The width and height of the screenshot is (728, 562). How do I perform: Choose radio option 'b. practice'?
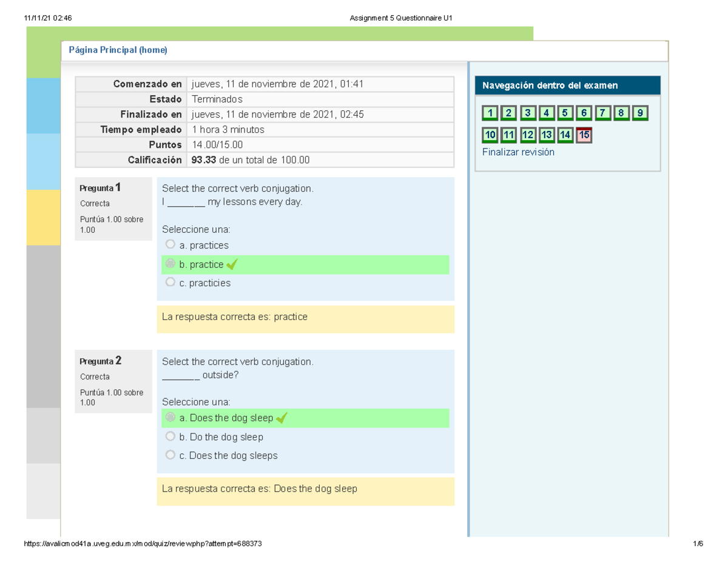click(x=170, y=264)
